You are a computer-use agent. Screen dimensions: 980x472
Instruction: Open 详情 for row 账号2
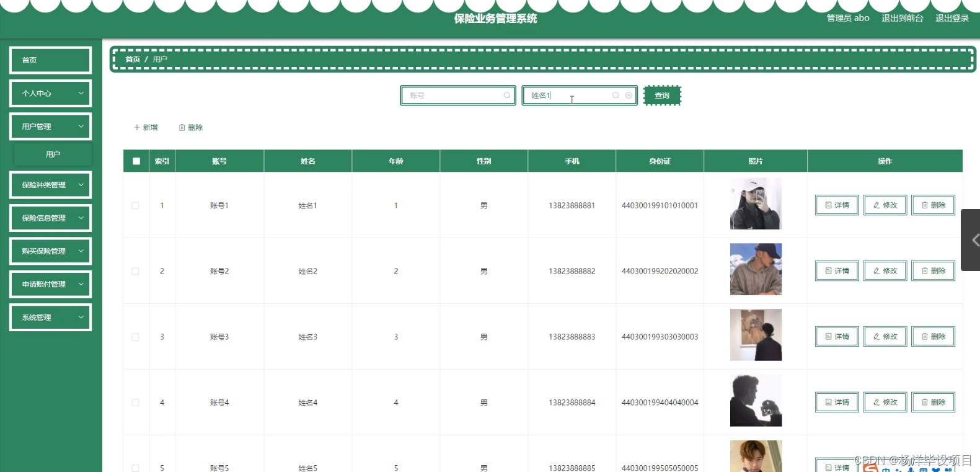point(837,271)
